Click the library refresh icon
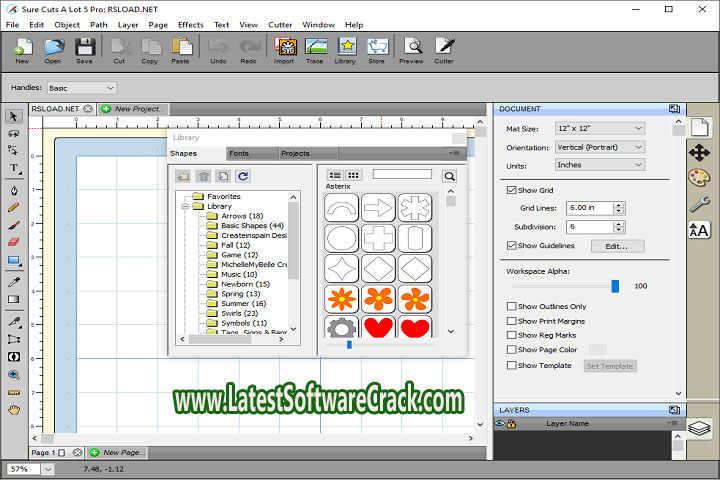Screen dimensions: 720x480 (x=243, y=176)
